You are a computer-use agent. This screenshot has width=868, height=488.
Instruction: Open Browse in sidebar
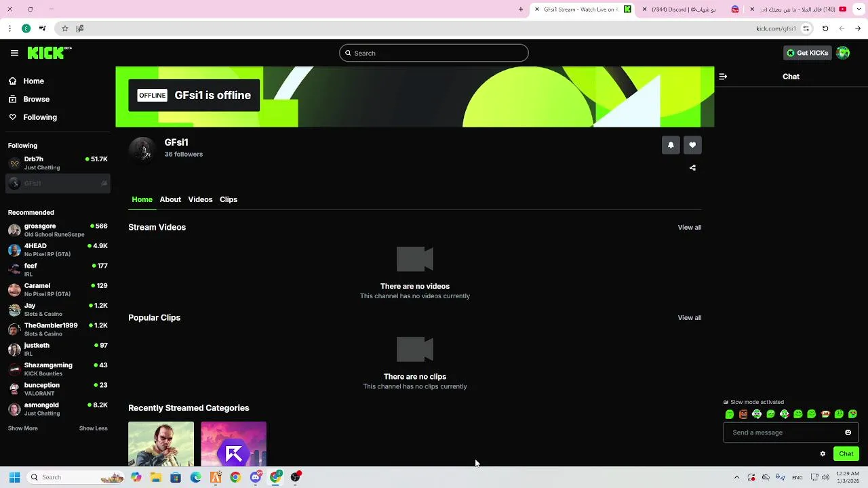(28, 99)
